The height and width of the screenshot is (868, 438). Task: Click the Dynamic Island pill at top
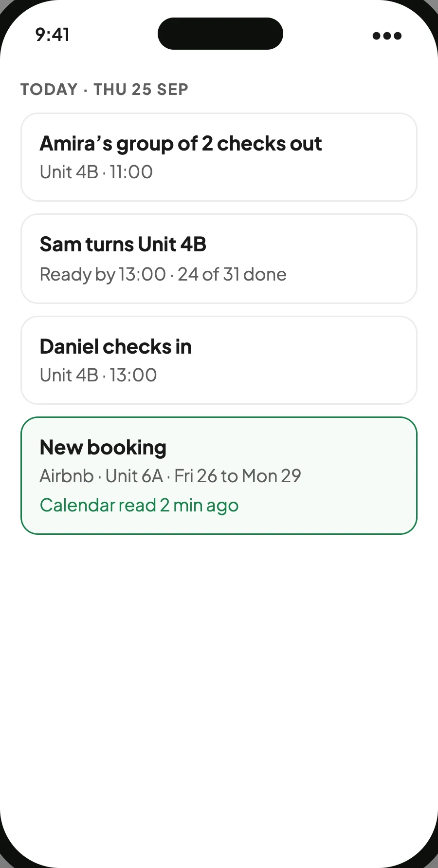pyautogui.click(x=220, y=34)
